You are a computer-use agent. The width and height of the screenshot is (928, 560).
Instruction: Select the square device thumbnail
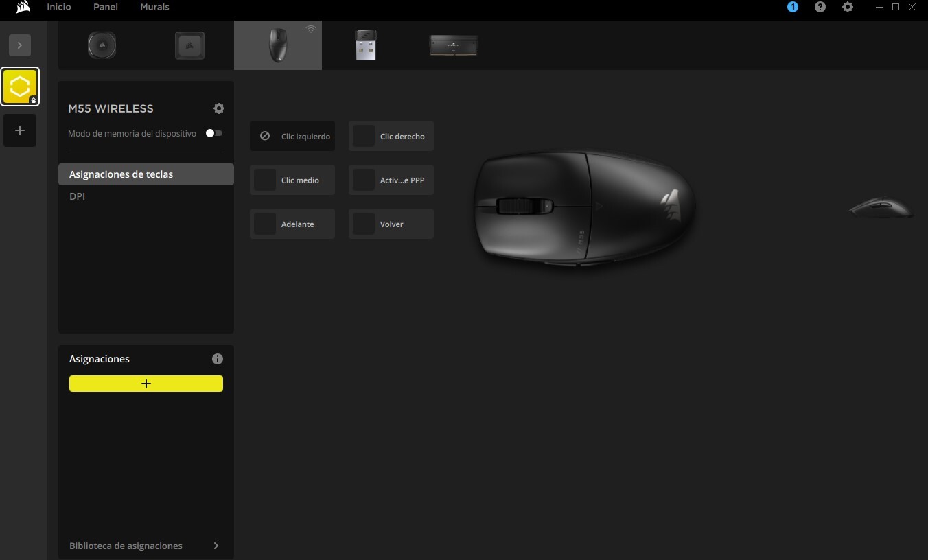pos(189,45)
